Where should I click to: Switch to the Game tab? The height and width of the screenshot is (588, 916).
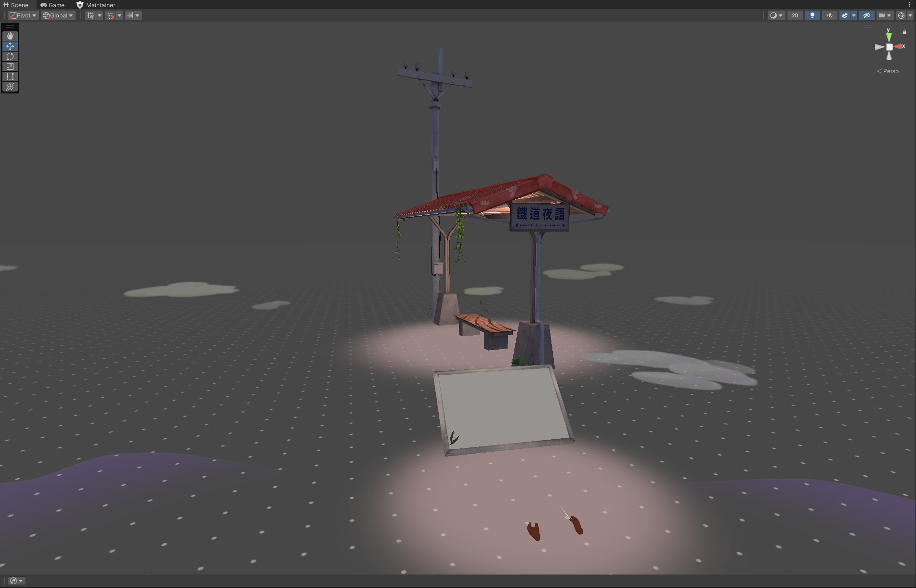[x=52, y=5]
